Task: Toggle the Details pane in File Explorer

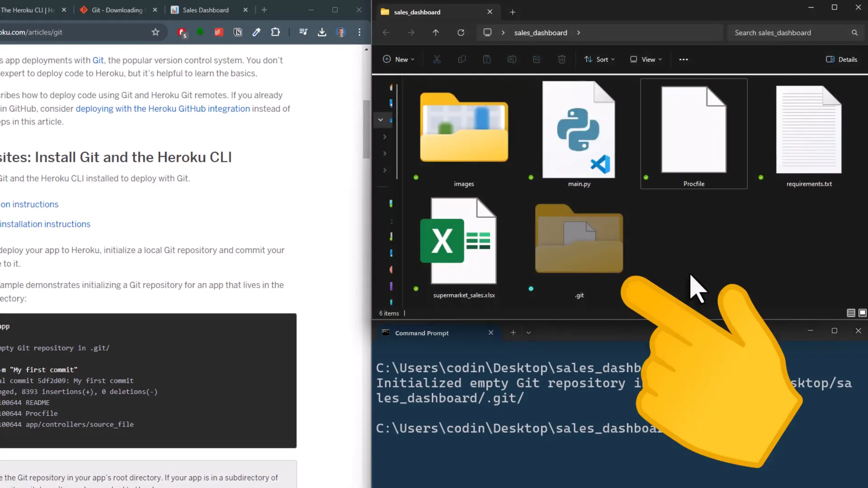Action: pyautogui.click(x=841, y=59)
